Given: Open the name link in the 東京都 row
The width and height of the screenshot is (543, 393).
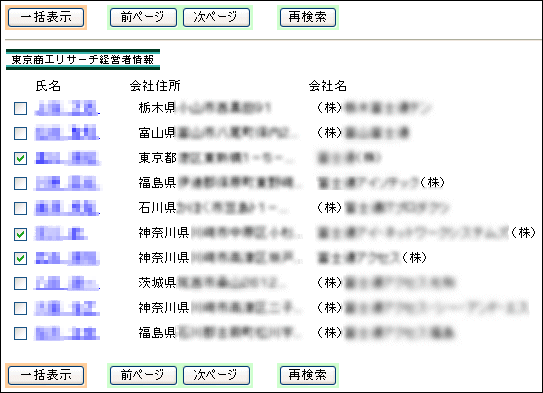Looking at the screenshot, I should [68, 158].
